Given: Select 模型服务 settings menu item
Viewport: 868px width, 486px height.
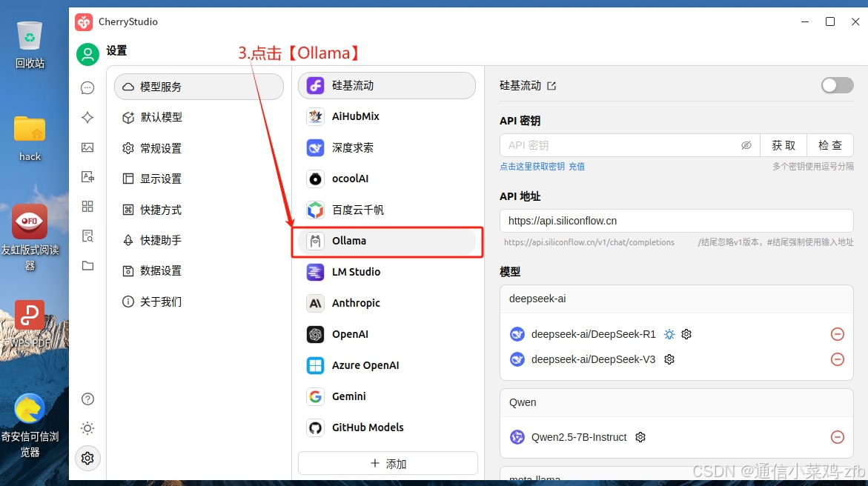Looking at the screenshot, I should point(199,87).
